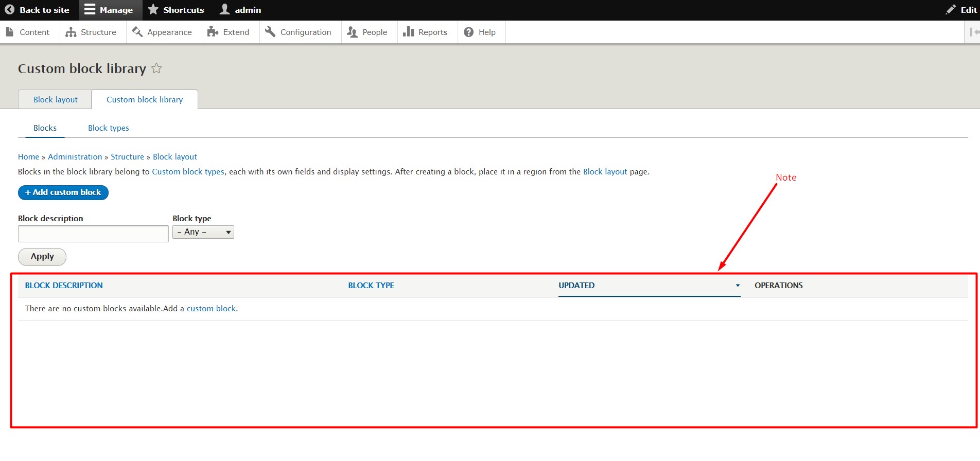980x461 pixels.
Task: Open the Reports bar chart icon
Action: pyautogui.click(x=408, y=32)
